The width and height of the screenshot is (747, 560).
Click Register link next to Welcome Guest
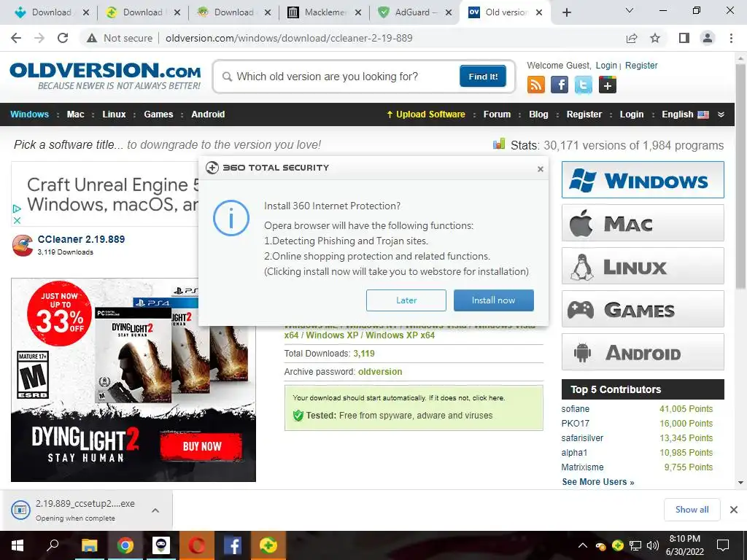click(641, 65)
